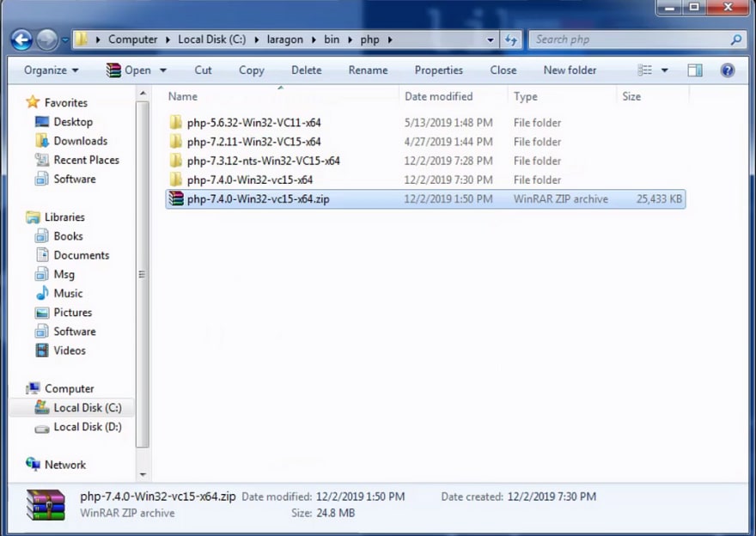Choose Cut in the toolbar
756x536 pixels.
tap(203, 70)
